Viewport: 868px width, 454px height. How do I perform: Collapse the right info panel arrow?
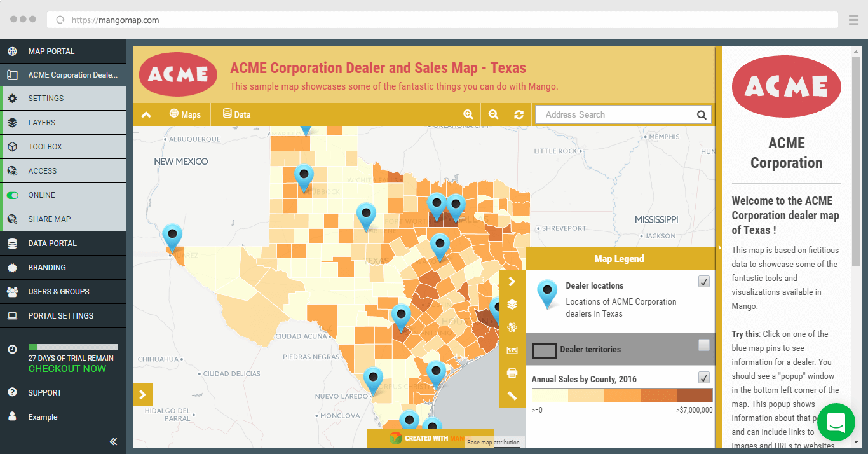[x=719, y=248]
